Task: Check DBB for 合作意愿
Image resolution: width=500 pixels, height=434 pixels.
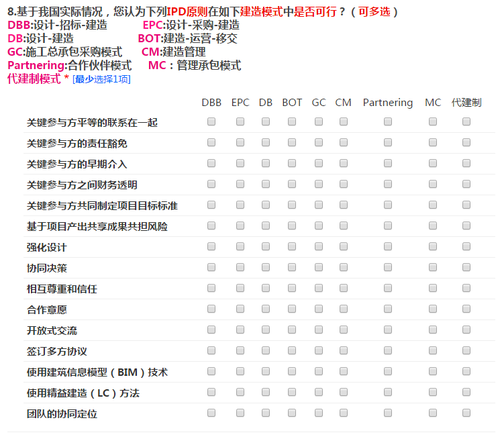Action: (x=211, y=309)
